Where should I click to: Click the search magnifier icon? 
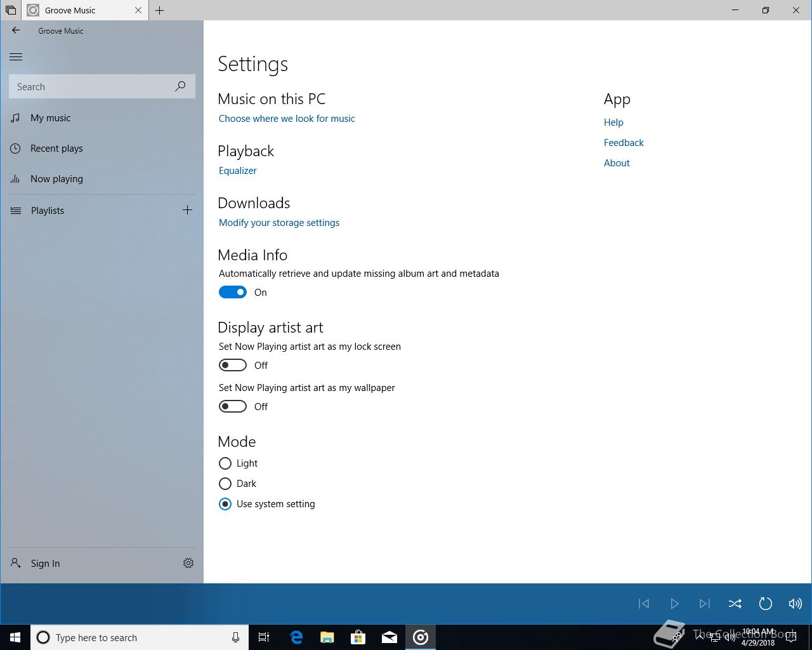tap(180, 86)
